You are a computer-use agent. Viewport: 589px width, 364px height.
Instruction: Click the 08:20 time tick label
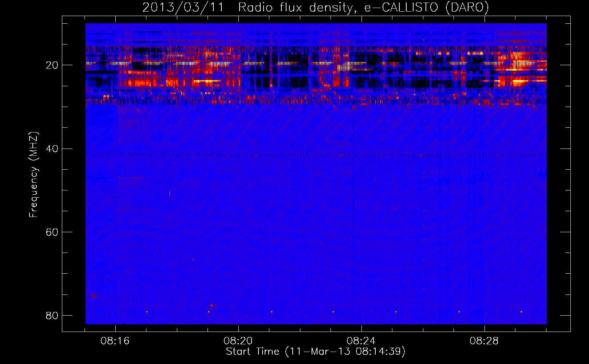238,341
